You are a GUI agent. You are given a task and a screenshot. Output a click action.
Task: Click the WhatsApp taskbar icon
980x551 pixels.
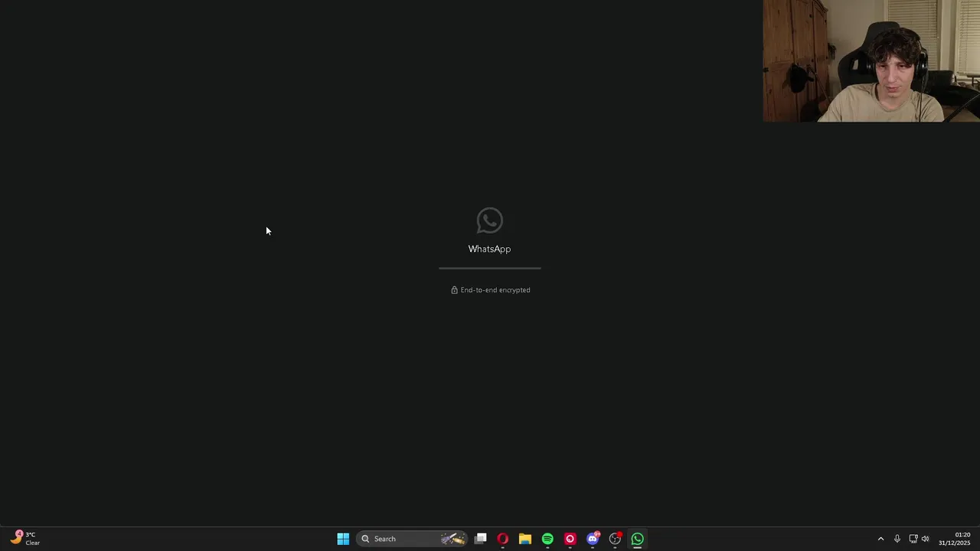click(637, 539)
